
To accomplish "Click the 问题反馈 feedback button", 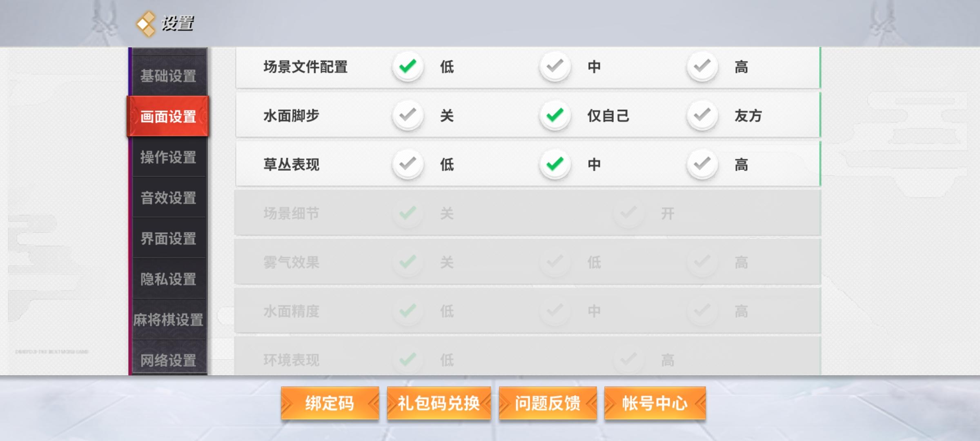I will tap(548, 403).
